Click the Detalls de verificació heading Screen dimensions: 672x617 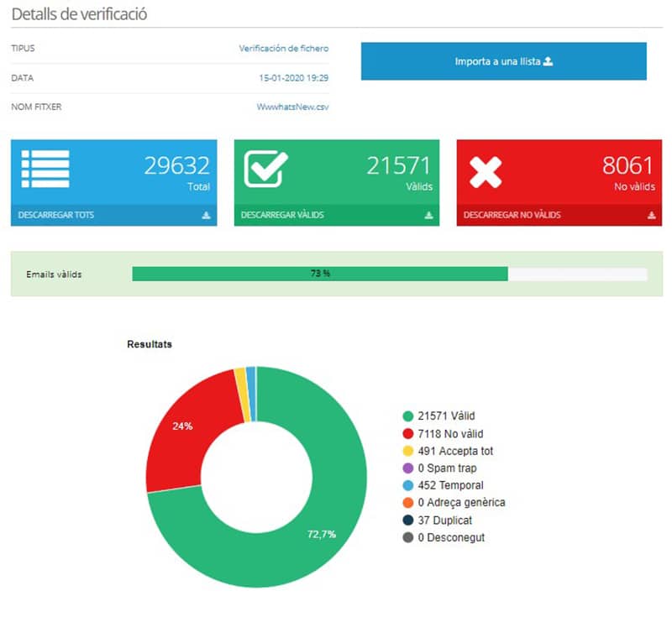79,14
